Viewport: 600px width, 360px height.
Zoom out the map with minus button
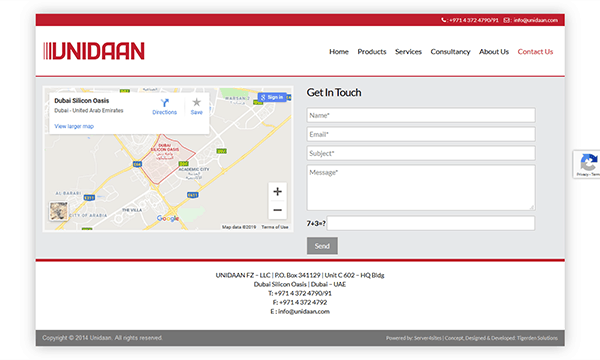[x=277, y=210]
